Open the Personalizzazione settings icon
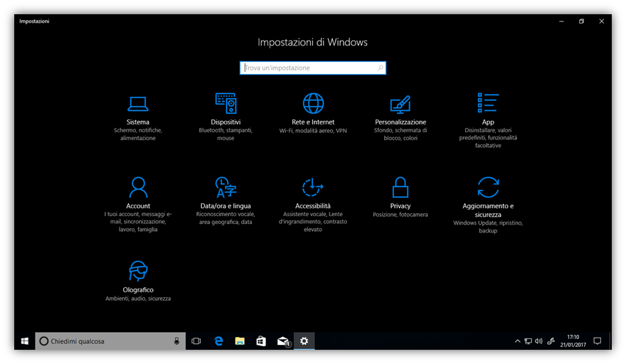Viewport: 626px width, 364px height. [400, 105]
